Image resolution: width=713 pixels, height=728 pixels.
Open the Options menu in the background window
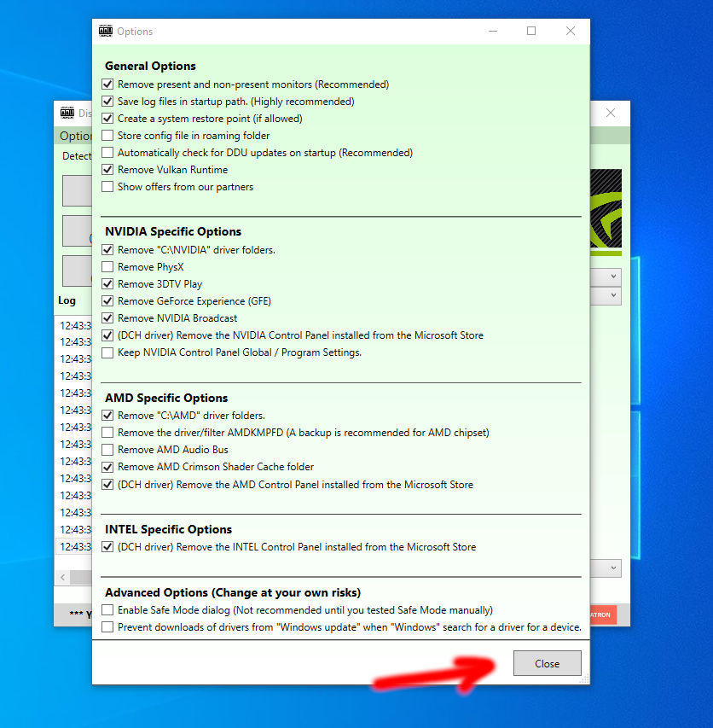(x=76, y=136)
